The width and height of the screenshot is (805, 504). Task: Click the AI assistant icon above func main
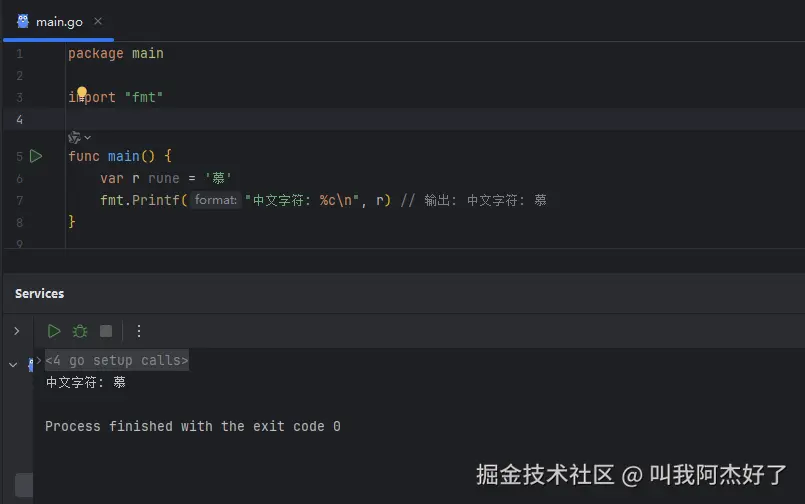(74, 137)
